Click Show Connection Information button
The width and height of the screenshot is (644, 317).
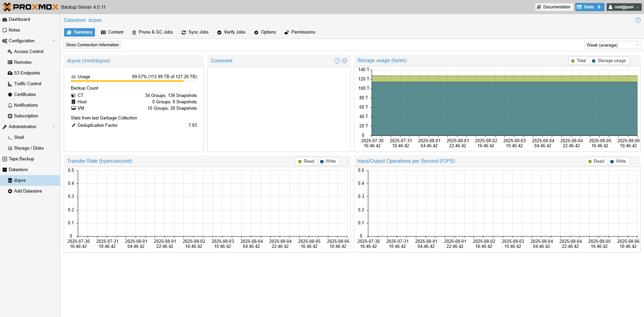(x=92, y=45)
